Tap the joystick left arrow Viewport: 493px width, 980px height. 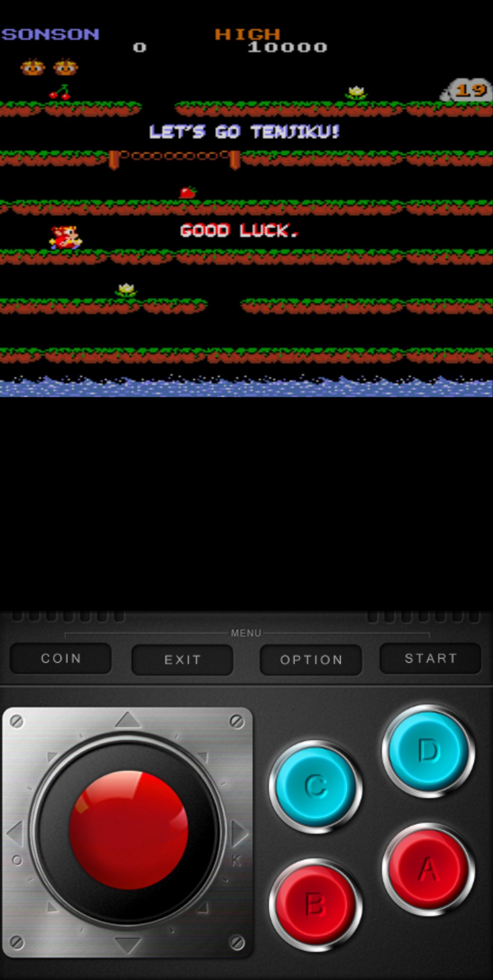tap(15, 833)
